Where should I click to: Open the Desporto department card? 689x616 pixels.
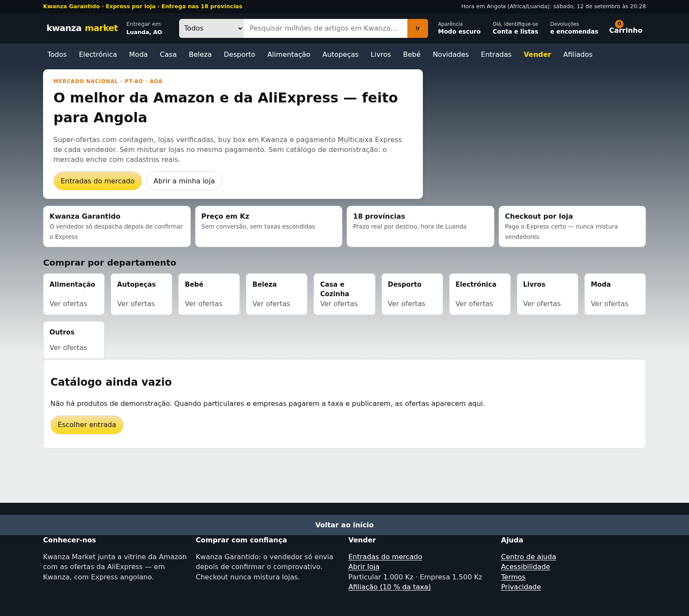click(x=412, y=294)
